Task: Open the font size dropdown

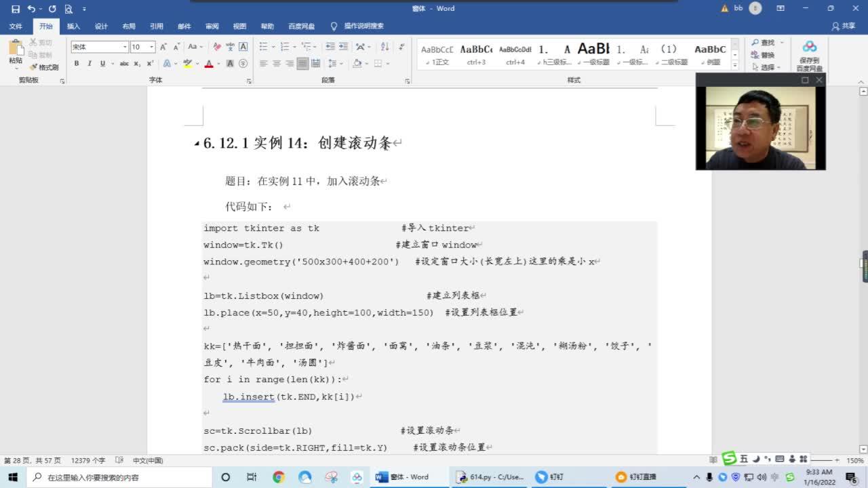Action: pyautogui.click(x=152, y=47)
